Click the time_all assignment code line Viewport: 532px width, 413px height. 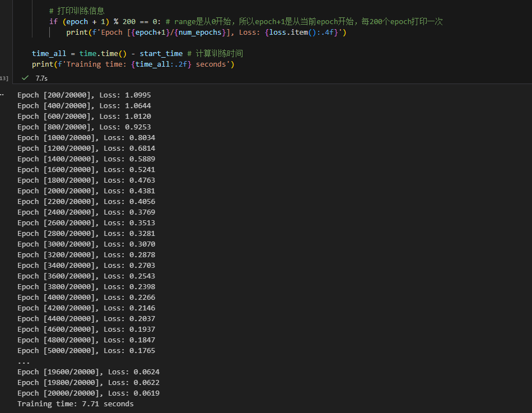click(137, 53)
